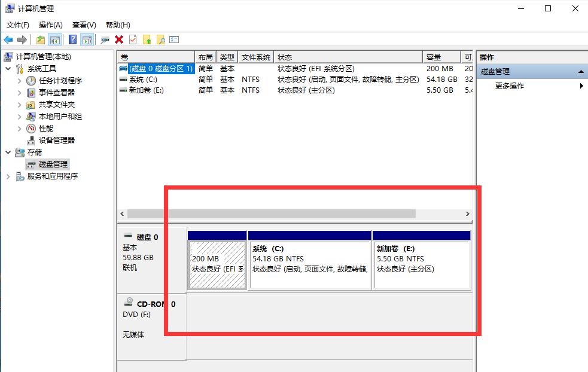Screen dimensions: 588x372
Task: Collapse the 系统工具 tree node
Action: point(8,69)
